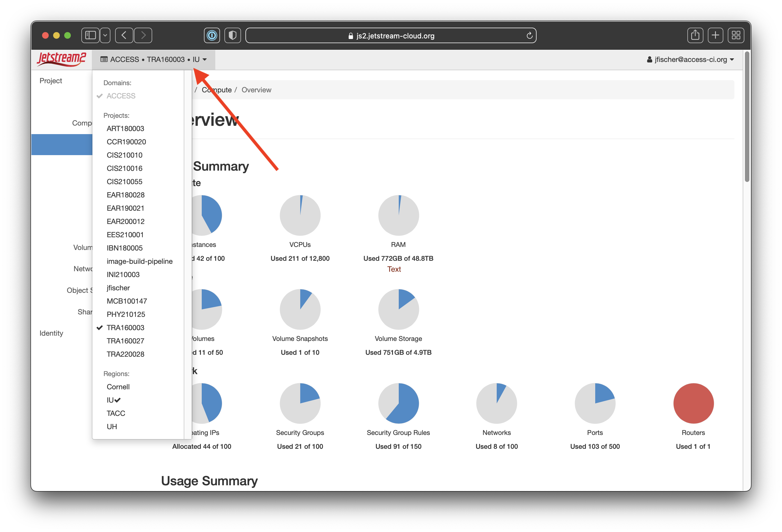Go back with the back arrow

(124, 35)
